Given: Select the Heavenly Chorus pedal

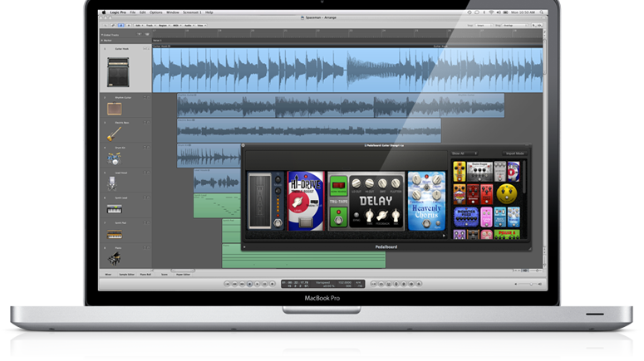Looking at the screenshot, I should pyautogui.click(x=426, y=201).
